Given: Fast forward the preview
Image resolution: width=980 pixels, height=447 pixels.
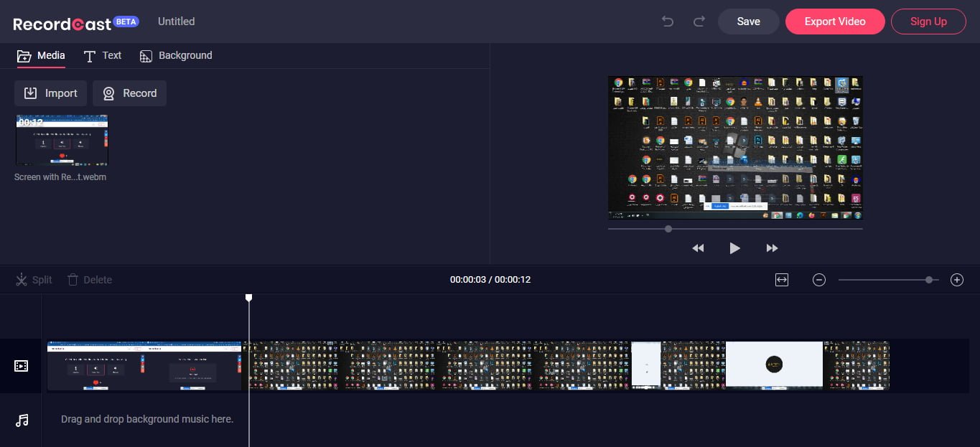Looking at the screenshot, I should click(772, 248).
